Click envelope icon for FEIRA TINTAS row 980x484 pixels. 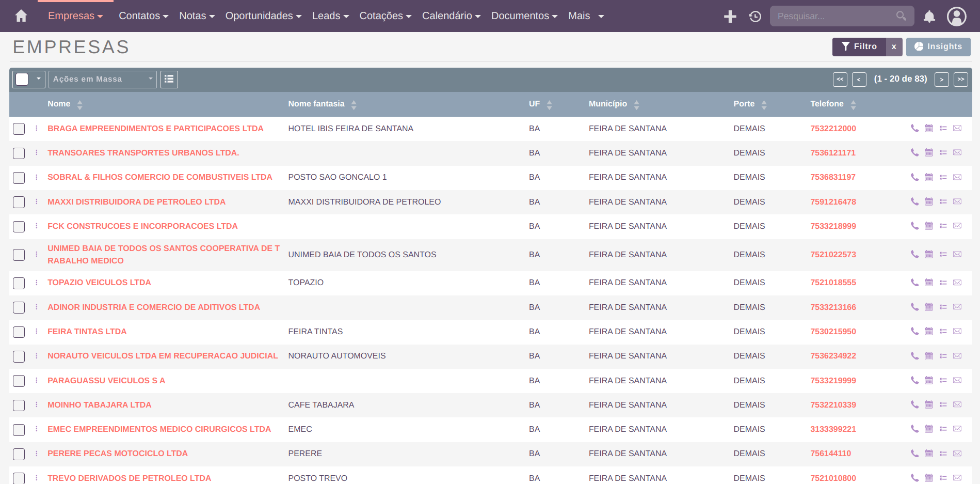(x=957, y=331)
